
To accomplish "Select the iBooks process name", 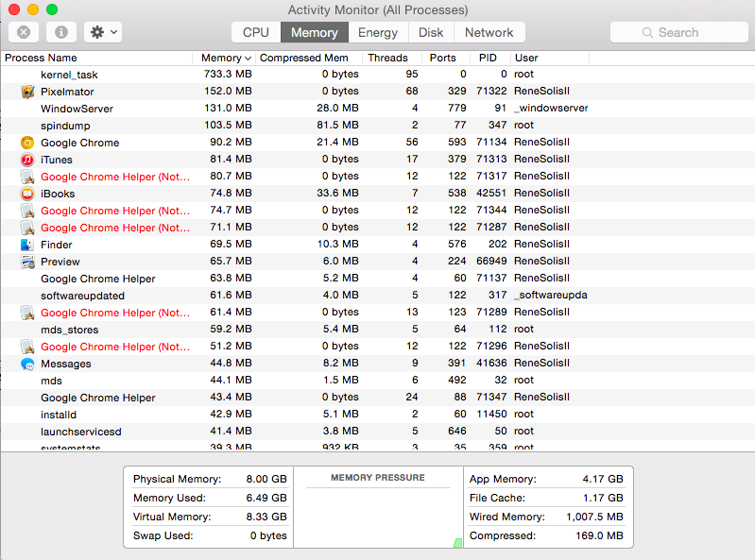I will point(58,194).
